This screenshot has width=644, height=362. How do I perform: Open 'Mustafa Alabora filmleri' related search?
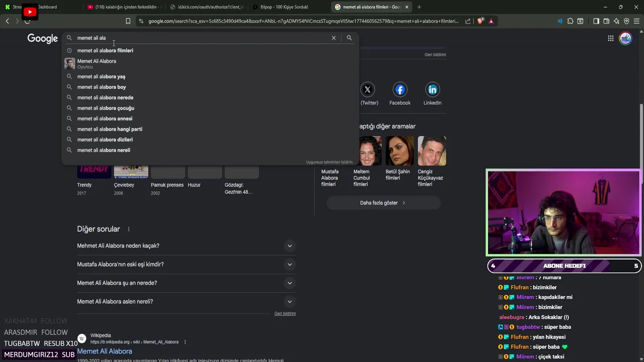(330, 177)
